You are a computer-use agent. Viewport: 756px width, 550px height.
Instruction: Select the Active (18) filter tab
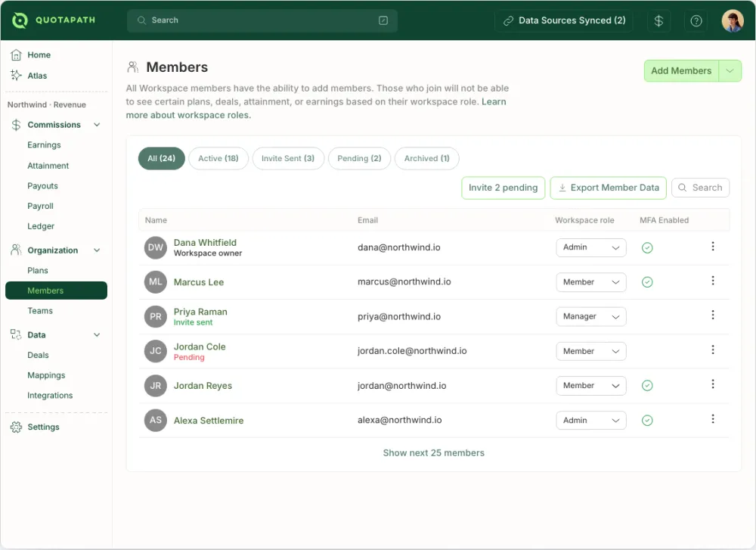coord(218,158)
